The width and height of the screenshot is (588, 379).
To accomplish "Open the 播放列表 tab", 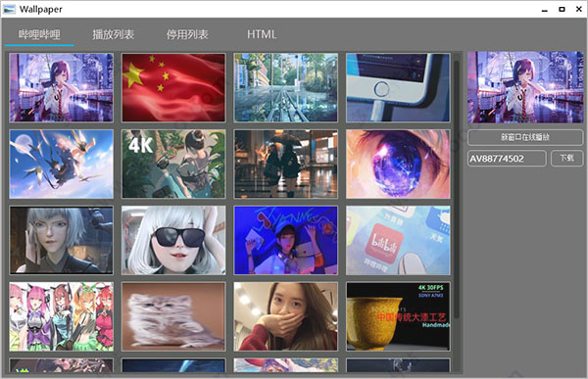I will (114, 35).
